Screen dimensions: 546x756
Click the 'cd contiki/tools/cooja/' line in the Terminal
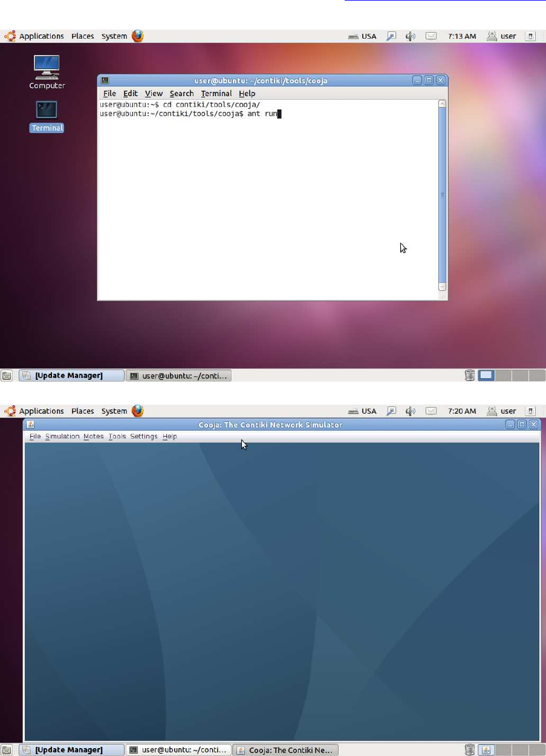coord(180,105)
